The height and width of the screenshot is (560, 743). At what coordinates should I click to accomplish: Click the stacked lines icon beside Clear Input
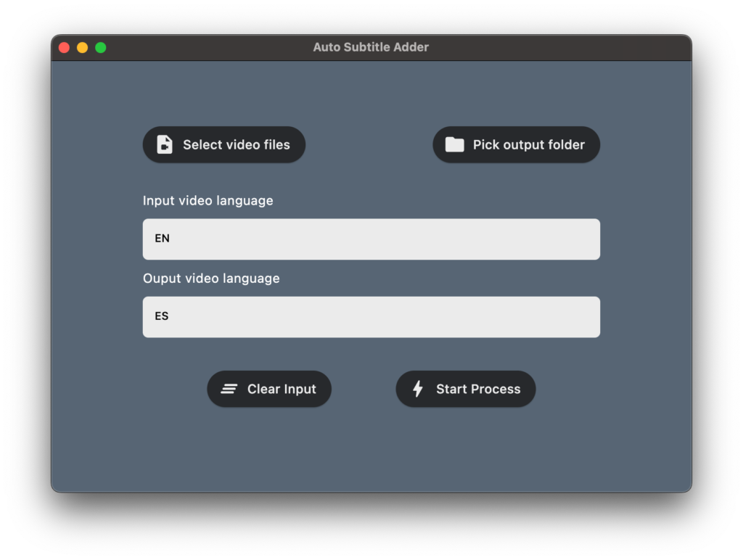[x=229, y=389]
